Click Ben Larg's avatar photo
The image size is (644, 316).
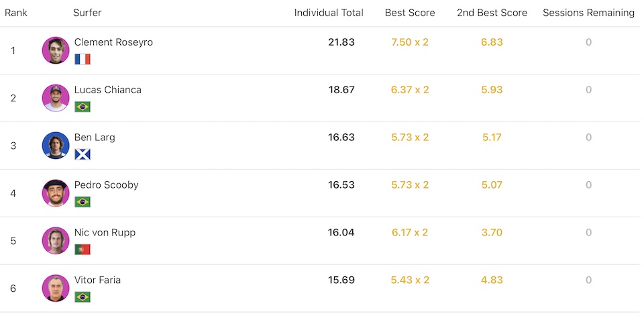point(56,146)
